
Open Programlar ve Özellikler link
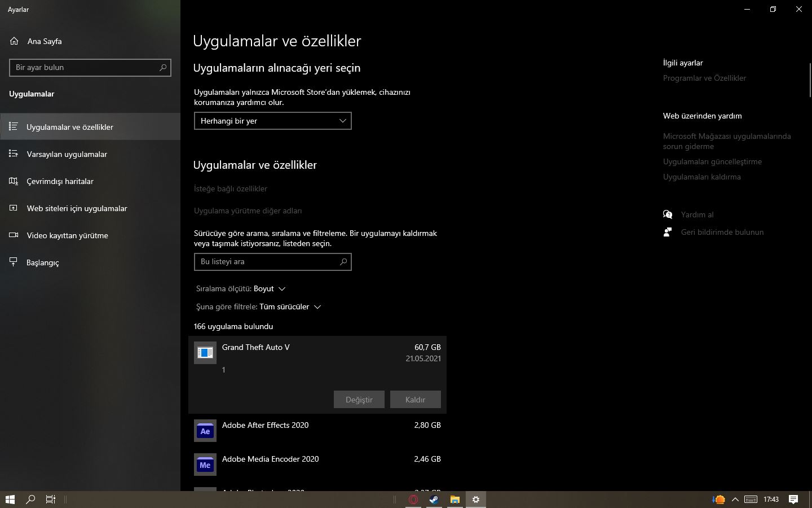(704, 78)
